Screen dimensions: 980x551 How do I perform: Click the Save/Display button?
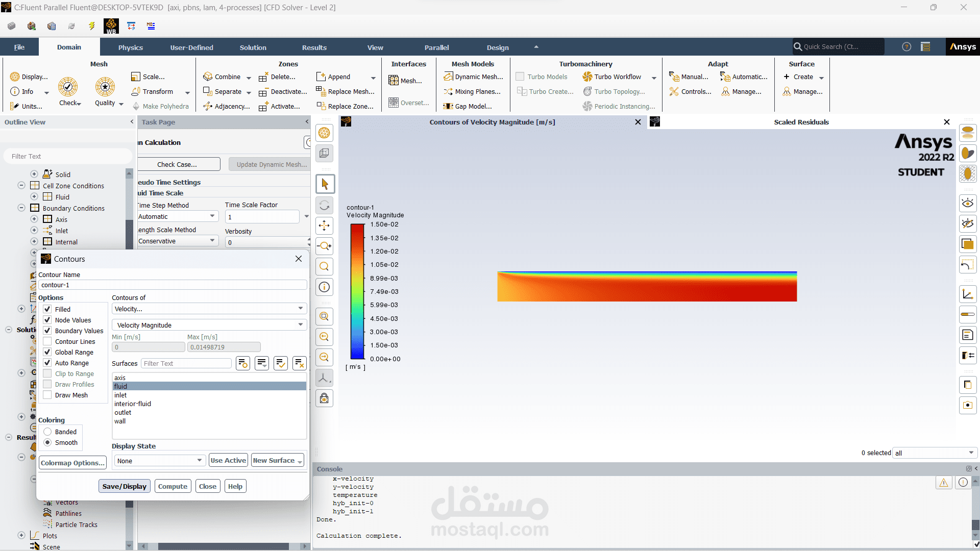(x=124, y=487)
